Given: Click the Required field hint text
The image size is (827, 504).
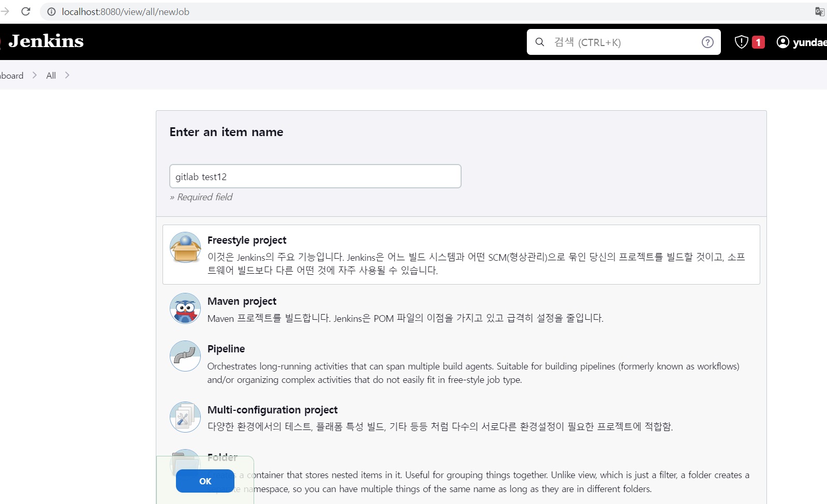Looking at the screenshot, I should (x=201, y=197).
